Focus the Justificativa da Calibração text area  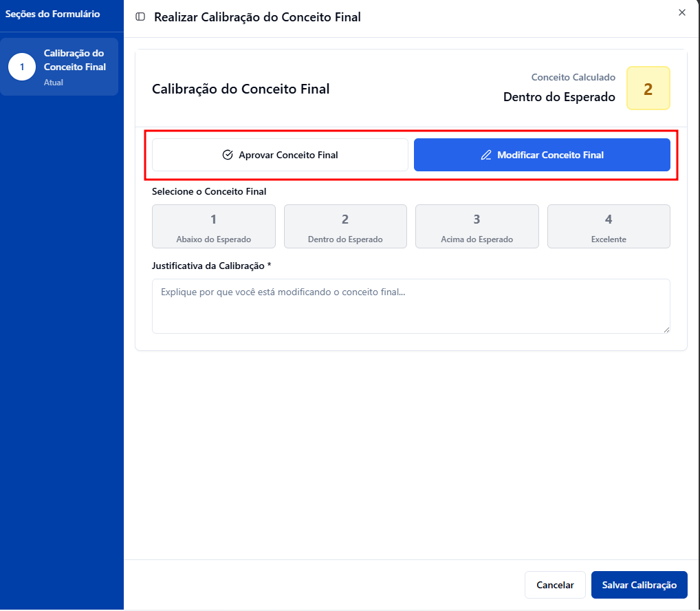(411, 306)
